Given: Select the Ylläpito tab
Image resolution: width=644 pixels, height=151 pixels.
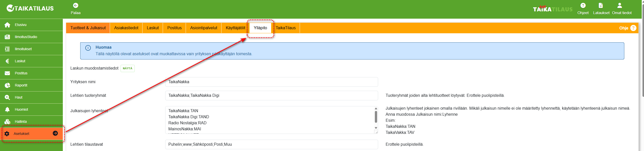Looking at the screenshot, I should [x=260, y=28].
